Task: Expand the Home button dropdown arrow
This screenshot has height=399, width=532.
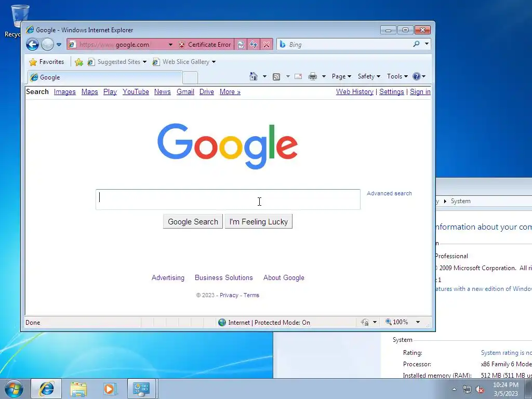Action: [x=264, y=76]
